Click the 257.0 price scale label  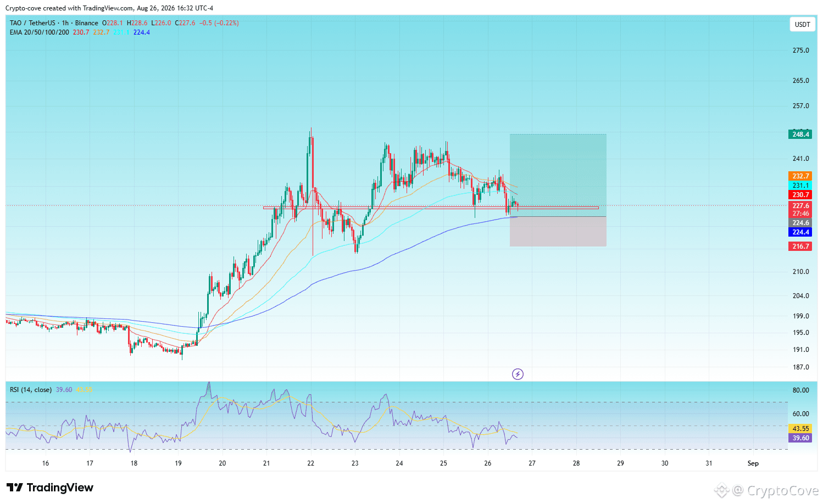(x=800, y=106)
